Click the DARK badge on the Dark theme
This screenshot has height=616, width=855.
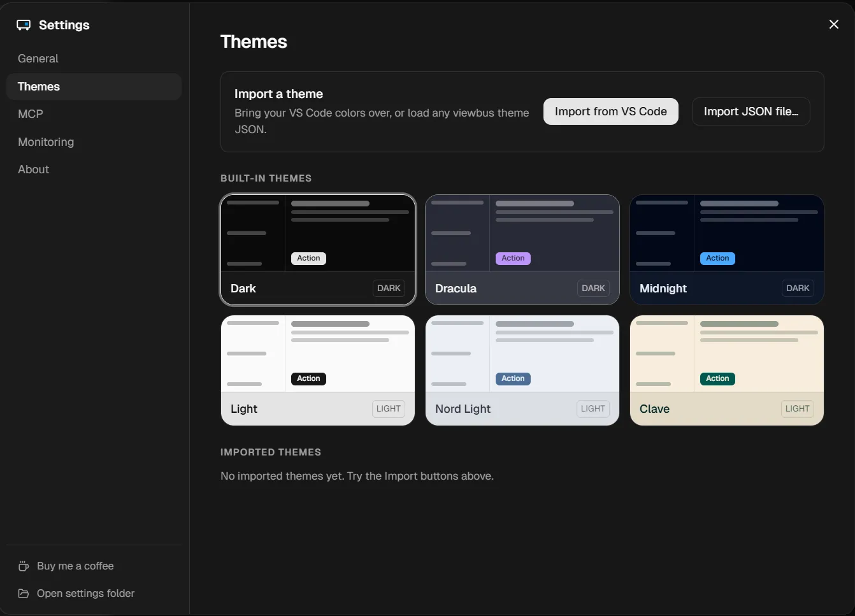pos(389,288)
